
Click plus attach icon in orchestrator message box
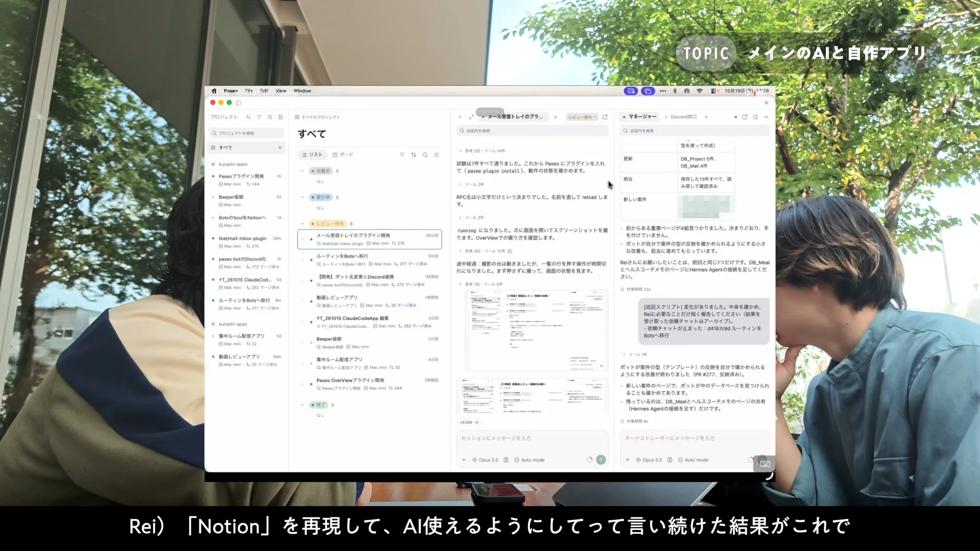click(x=628, y=460)
